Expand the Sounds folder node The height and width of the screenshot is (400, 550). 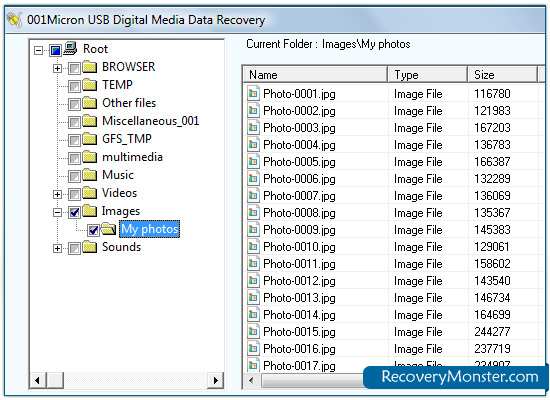pos(58,248)
